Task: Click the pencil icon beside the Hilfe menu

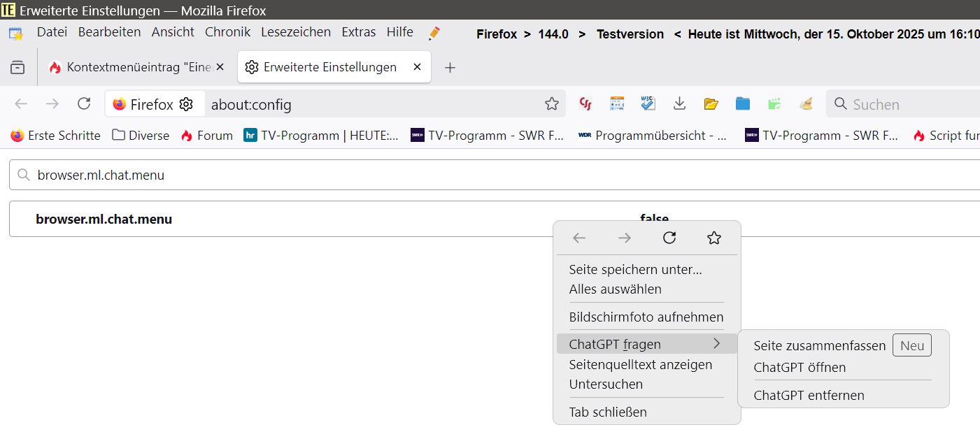Action: coord(434,33)
